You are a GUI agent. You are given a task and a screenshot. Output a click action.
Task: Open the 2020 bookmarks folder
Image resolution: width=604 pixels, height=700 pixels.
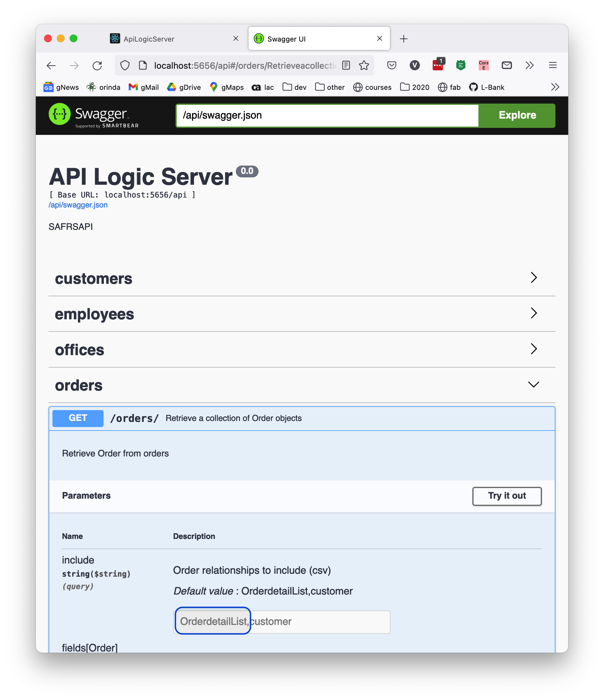tap(414, 87)
